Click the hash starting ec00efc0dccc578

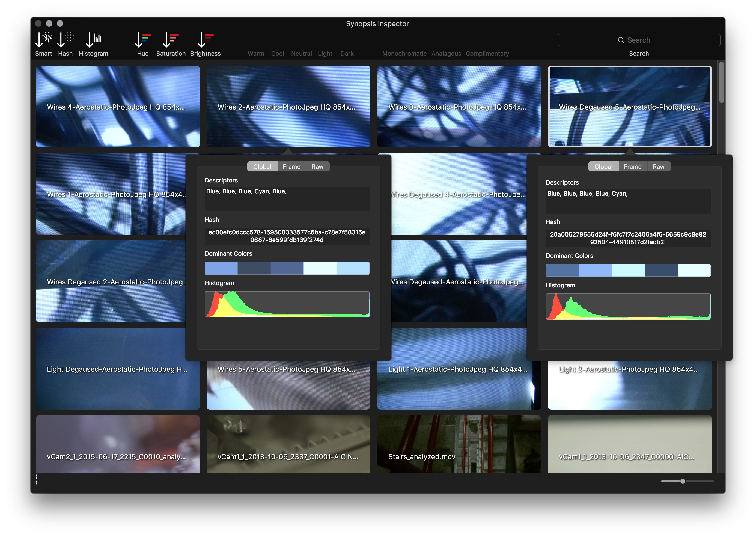point(287,236)
